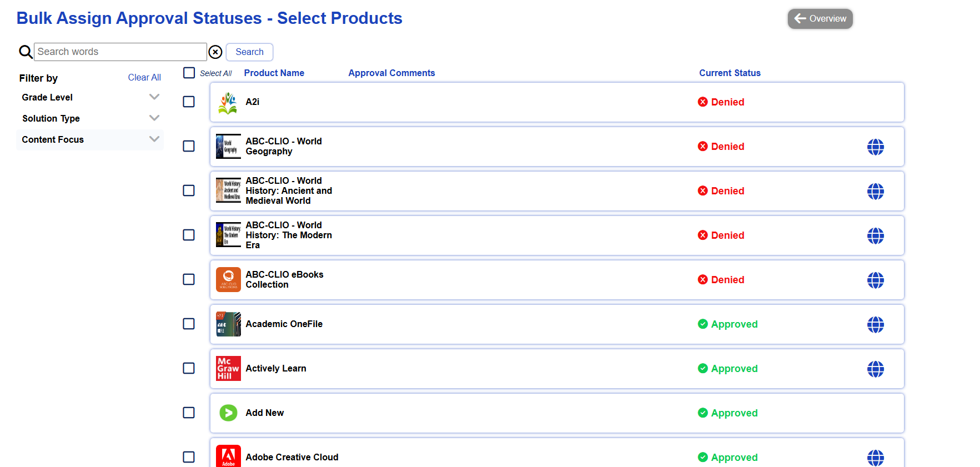Click the A2i product name
Image resolution: width=980 pixels, height=467 pixels.
[253, 102]
